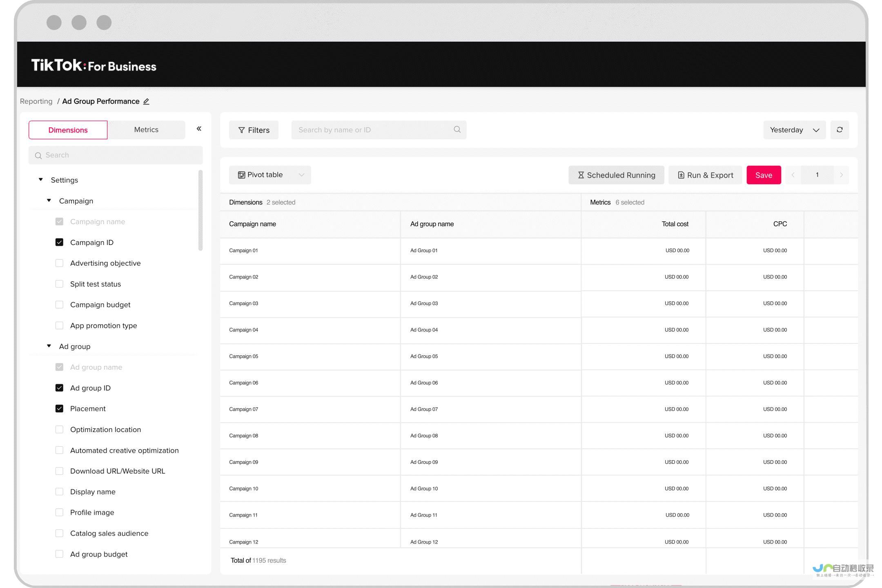Switch to the Dimensions tab

point(68,130)
